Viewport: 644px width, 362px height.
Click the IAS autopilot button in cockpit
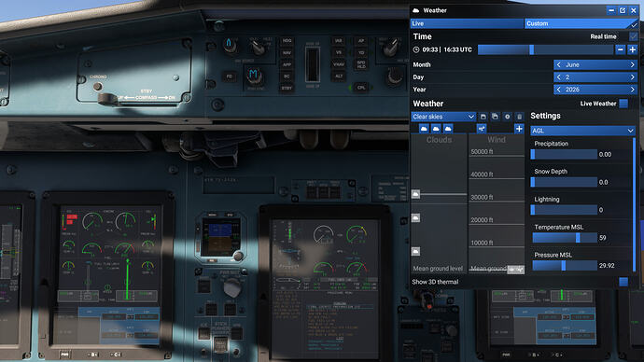pyautogui.click(x=339, y=41)
